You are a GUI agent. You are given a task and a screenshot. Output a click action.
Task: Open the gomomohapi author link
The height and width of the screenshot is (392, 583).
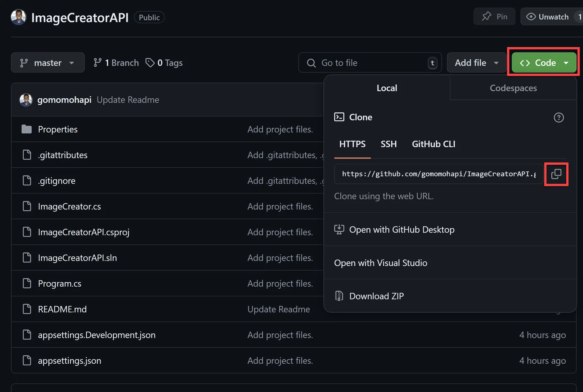coord(64,100)
